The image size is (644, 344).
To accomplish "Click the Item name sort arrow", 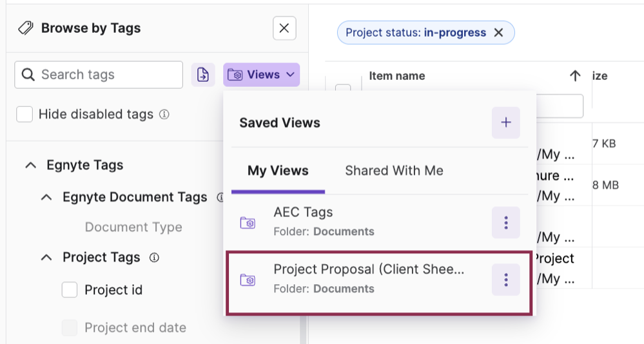I will pos(575,76).
